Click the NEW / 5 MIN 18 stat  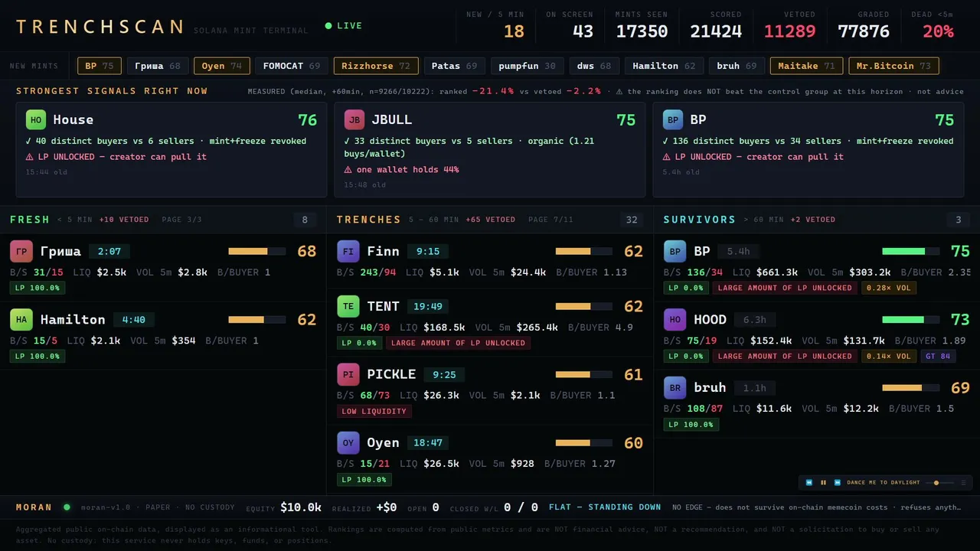[497, 24]
